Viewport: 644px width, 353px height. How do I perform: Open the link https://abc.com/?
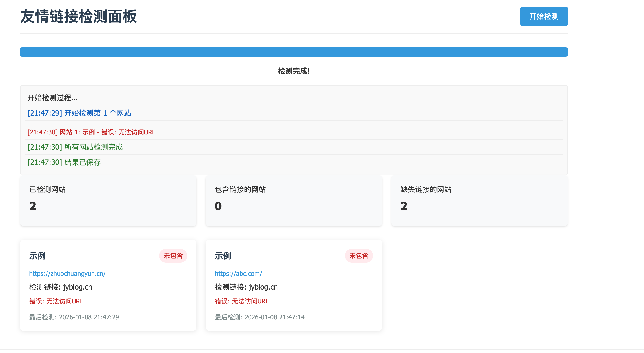[x=238, y=274]
